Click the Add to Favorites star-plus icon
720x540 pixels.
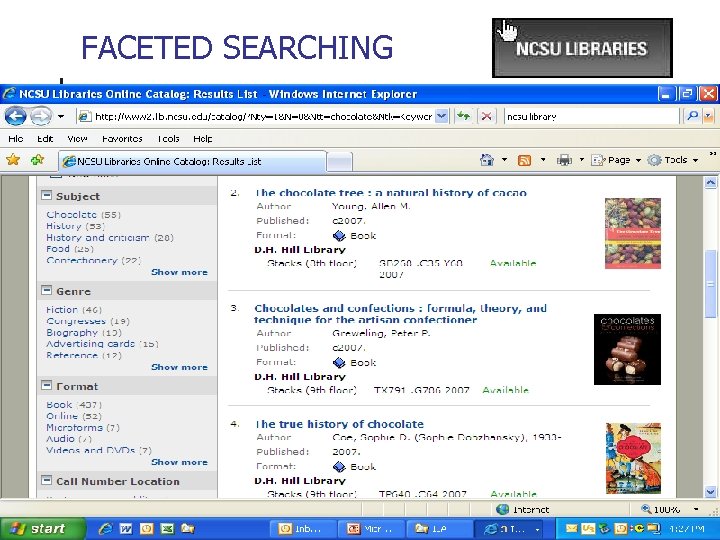(37, 160)
